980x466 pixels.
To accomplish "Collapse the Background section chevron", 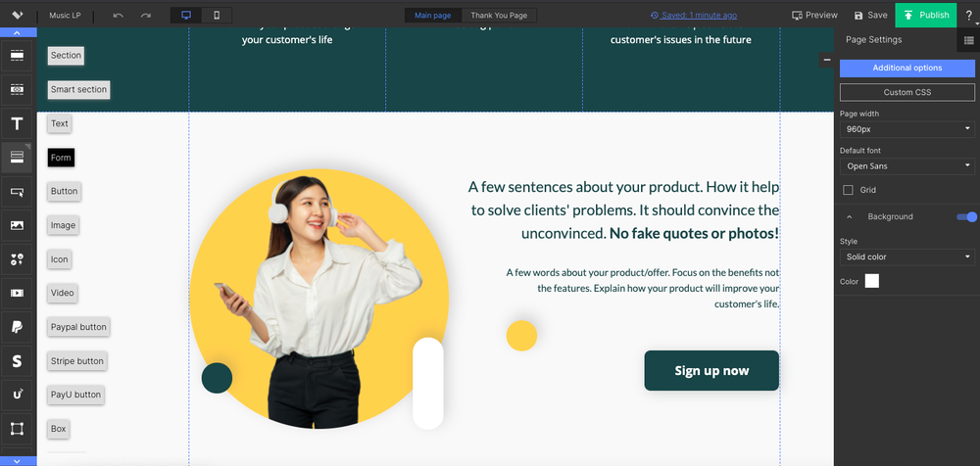I will point(850,216).
